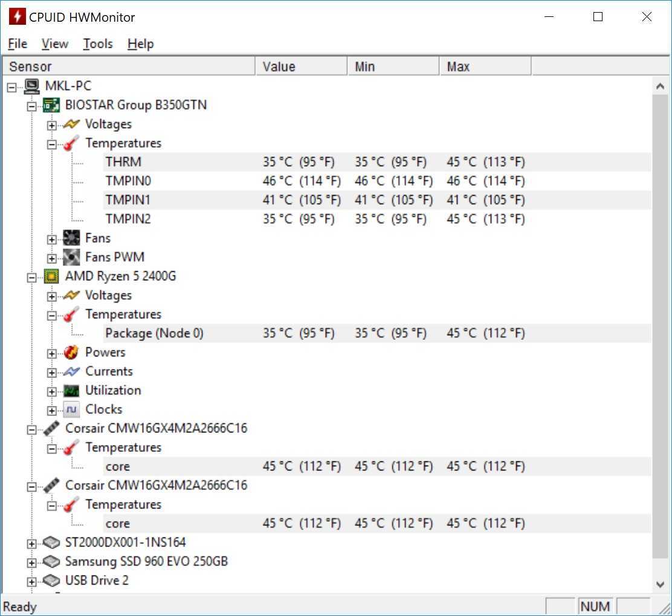672x616 pixels.
Task: Expand the ST2000DX001-1NS164 drive node
Action: point(31,544)
